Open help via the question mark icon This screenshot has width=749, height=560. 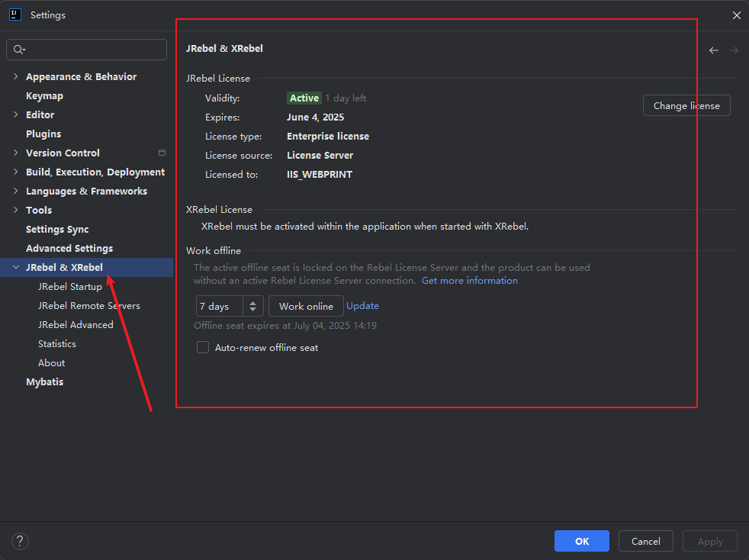[x=20, y=542]
